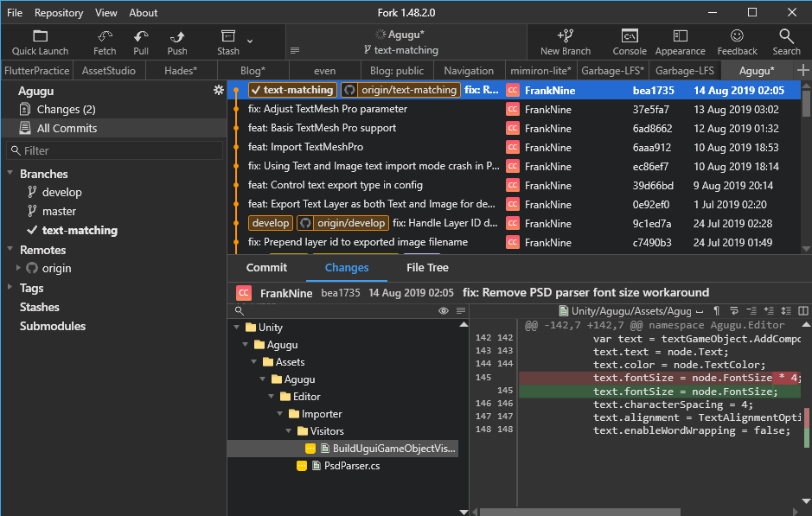This screenshot has width=812, height=516.
Task: Click in the sidebar Filter field
Action: pos(114,150)
